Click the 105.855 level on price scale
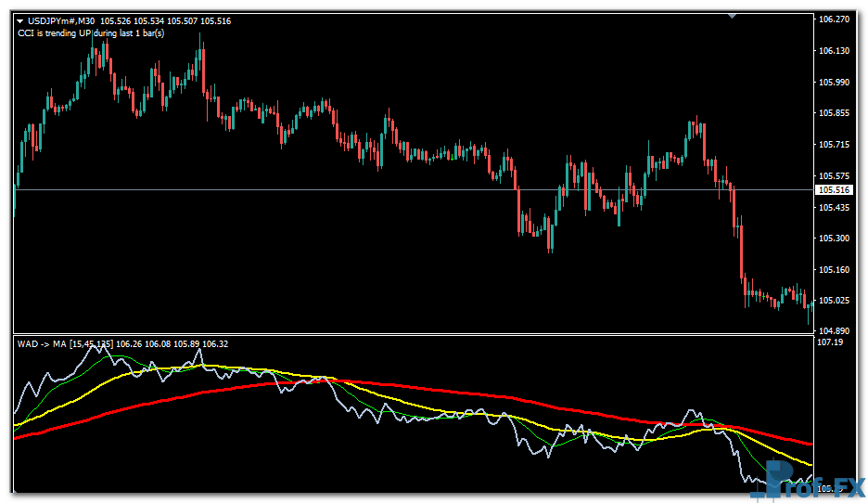This screenshot has width=868, height=503. (x=834, y=113)
